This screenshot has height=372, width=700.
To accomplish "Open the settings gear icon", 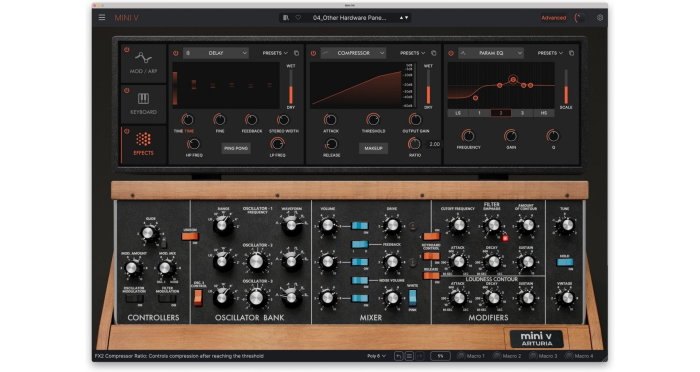I will tap(600, 18).
